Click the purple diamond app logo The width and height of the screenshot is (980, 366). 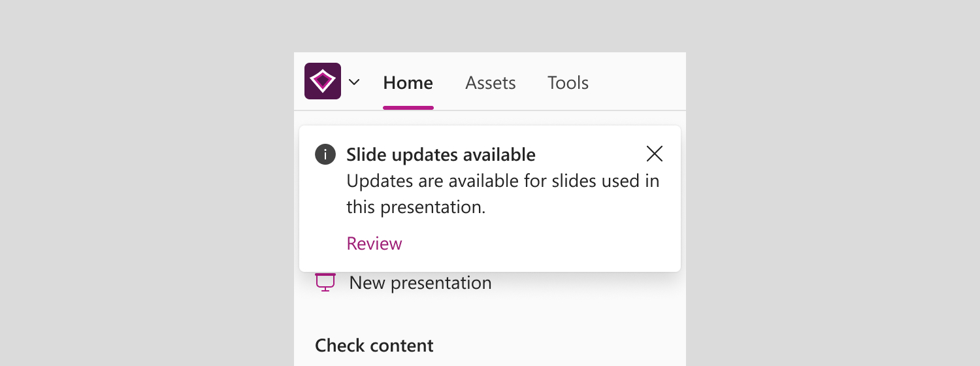[323, 81]
